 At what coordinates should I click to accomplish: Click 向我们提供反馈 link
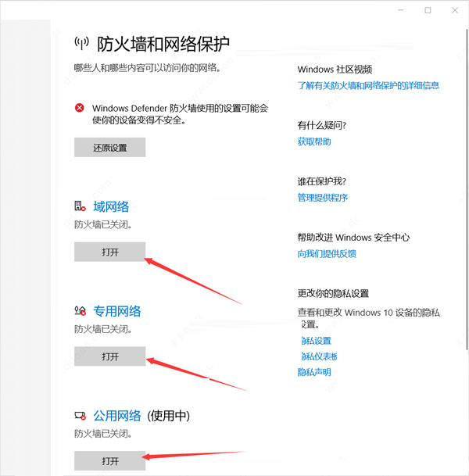(x=327, y=253)
